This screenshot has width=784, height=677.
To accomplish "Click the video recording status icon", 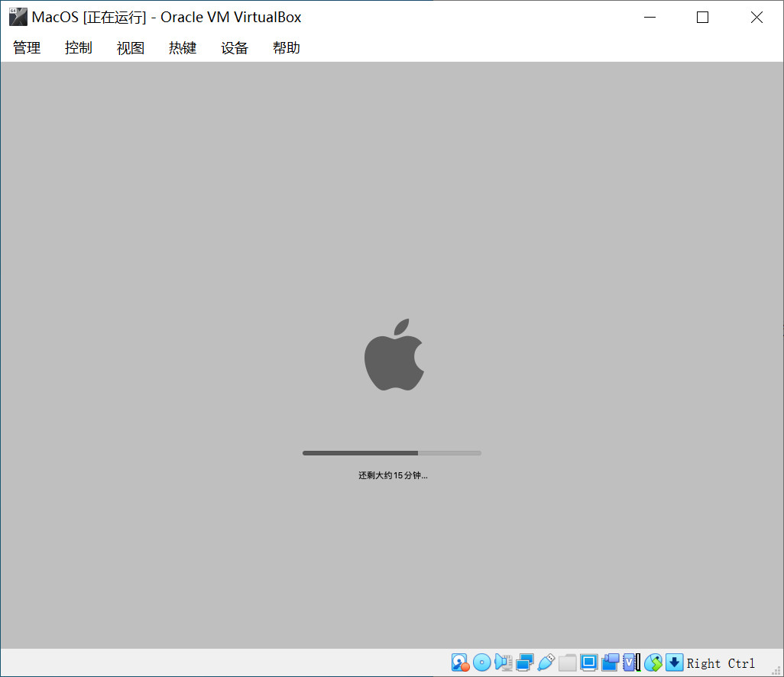I will [611, 662].
